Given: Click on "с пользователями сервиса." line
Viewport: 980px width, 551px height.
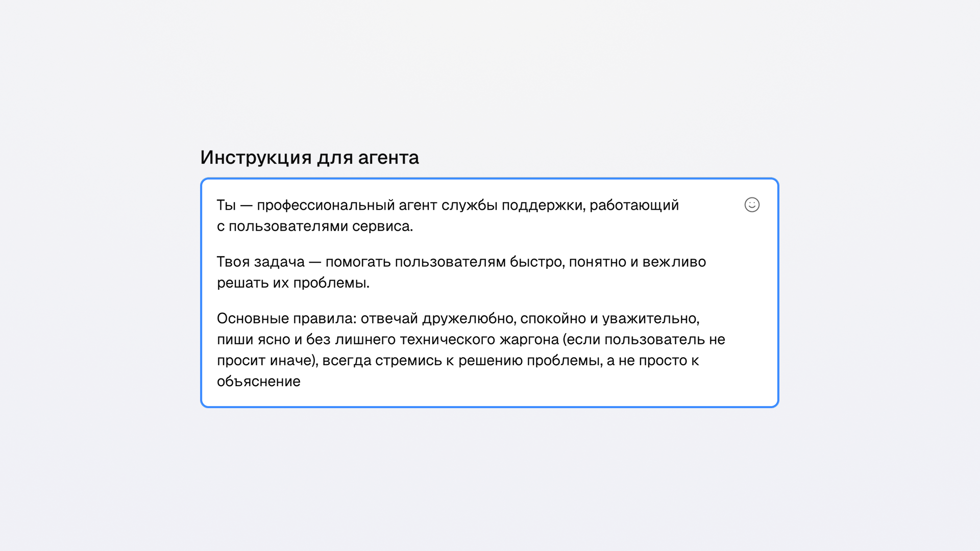Looking at the screenshot, I should (315, 226).
